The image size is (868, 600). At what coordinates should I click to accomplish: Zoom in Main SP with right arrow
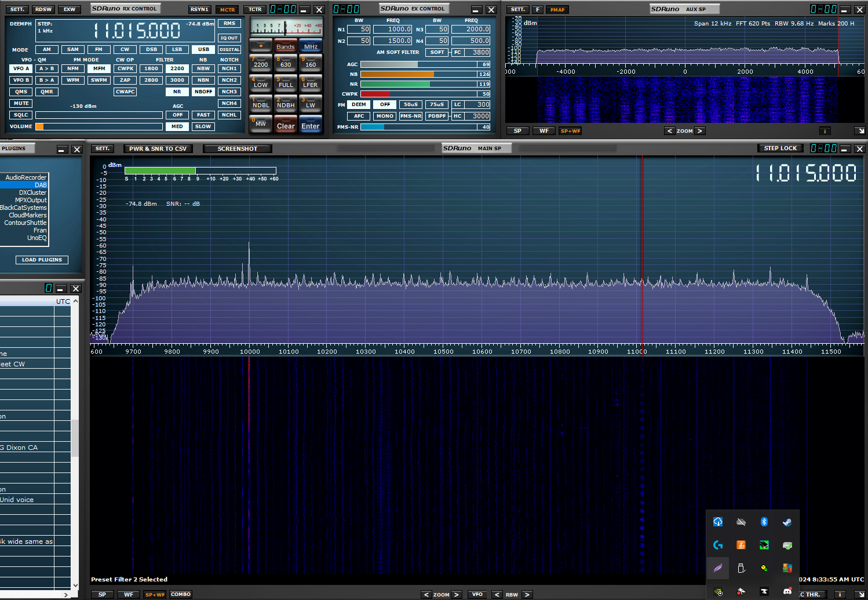pyautogui.click(x=457, y=595)
